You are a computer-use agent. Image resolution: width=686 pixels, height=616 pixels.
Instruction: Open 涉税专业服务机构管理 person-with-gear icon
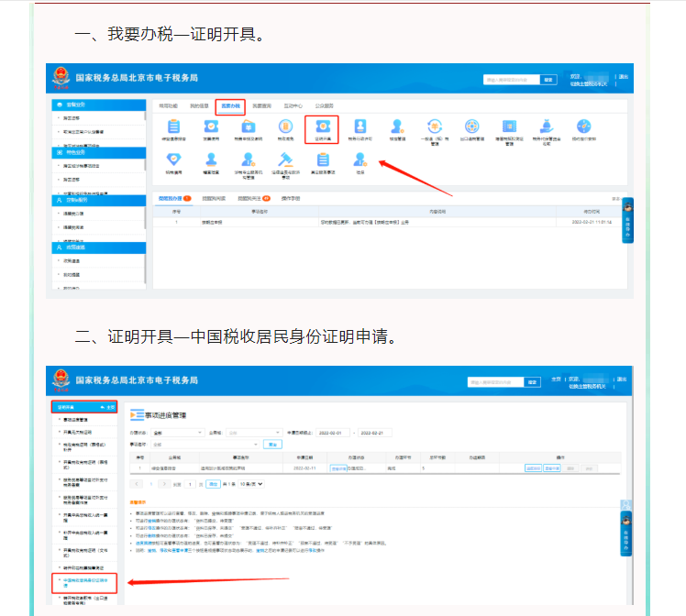tap(248, 159)
